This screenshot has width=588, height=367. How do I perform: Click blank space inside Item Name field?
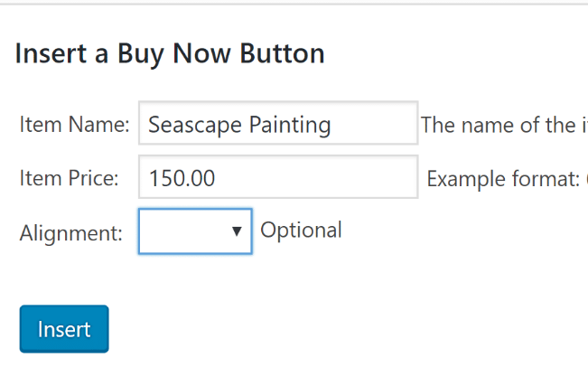[375, 123]
